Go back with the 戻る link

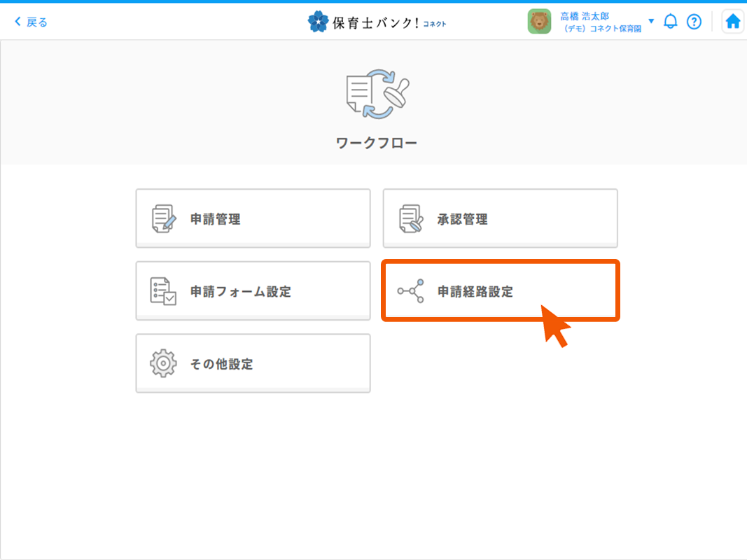37,22
